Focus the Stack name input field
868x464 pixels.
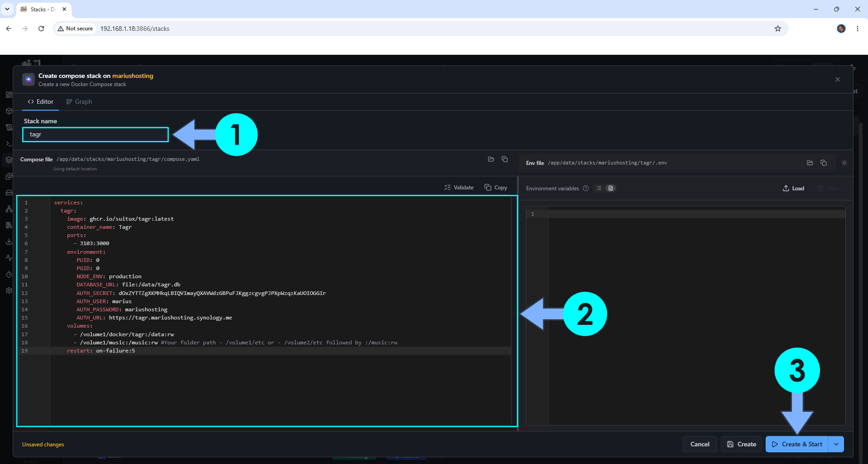point(96,135)
